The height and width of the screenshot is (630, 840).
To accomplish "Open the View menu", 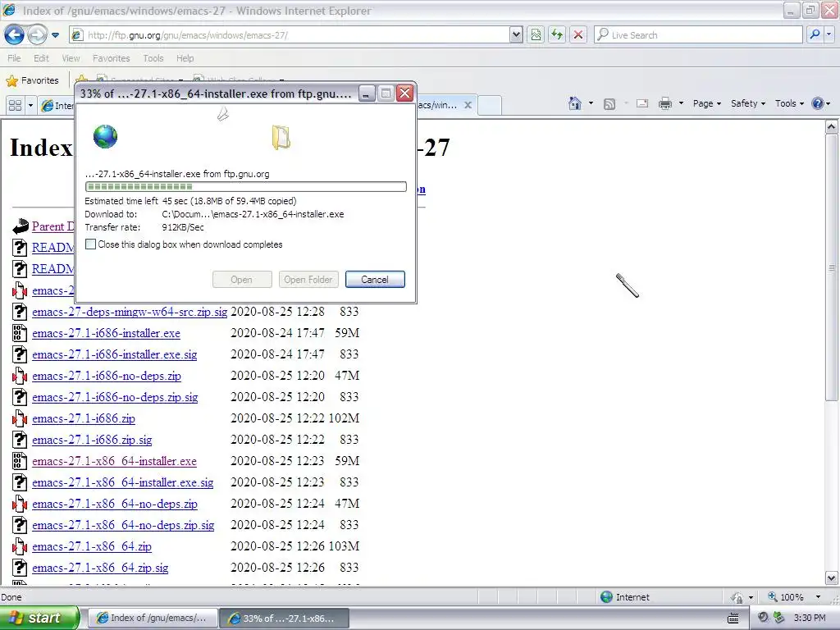I will click(71, 58).
